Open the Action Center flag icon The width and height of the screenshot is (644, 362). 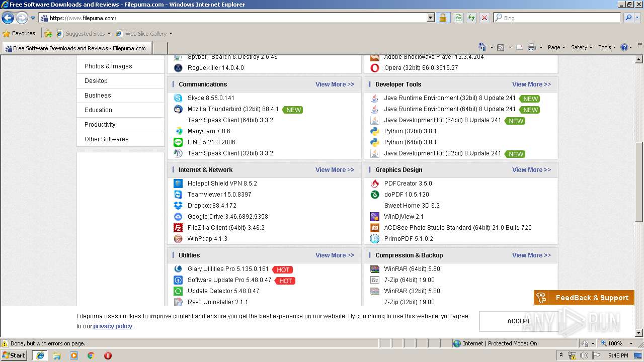click(x=596, y=355)
